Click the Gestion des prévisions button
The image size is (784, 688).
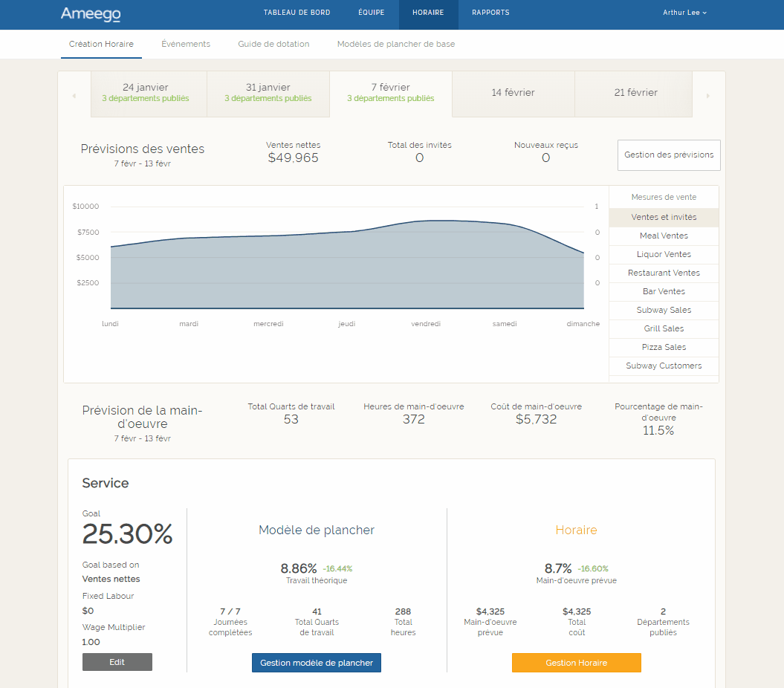[669, 155]
